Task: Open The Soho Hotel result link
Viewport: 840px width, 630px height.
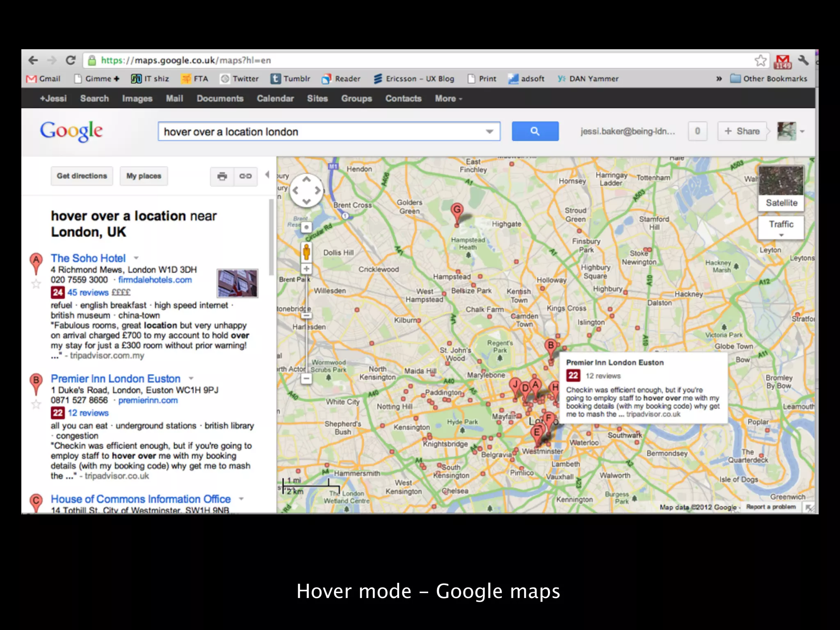Action: [88, 258]
